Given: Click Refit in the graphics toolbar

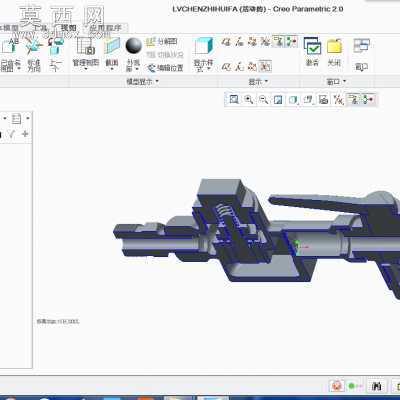Looking at the screenshot, I should (x=234, y=99).
